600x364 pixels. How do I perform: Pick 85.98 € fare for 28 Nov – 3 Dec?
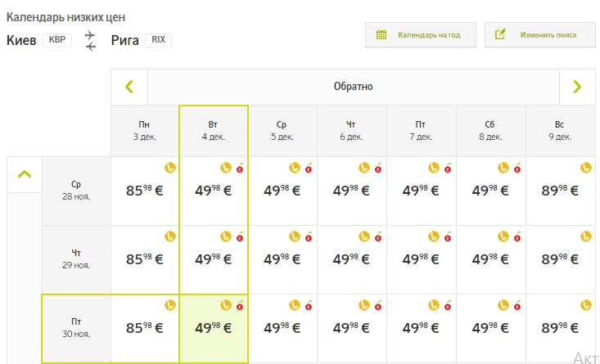tap(145, 191)
